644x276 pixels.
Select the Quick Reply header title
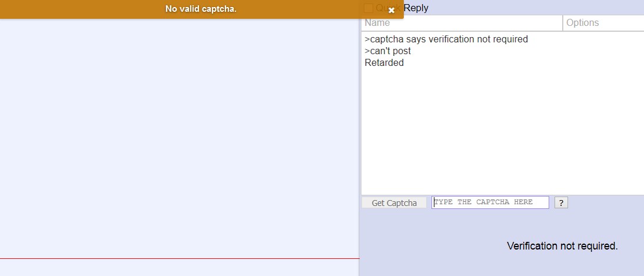pyautogui.click(x=401, y=8)
